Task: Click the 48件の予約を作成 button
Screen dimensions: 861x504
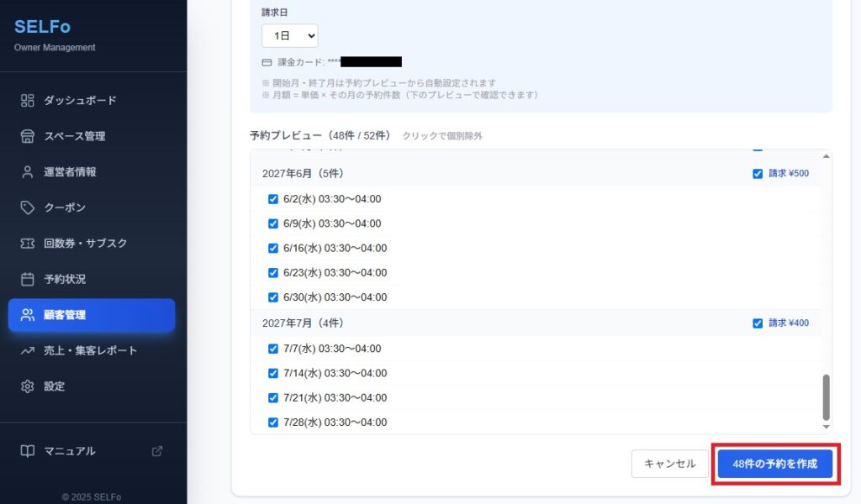Action: click(x=775, y=464)
